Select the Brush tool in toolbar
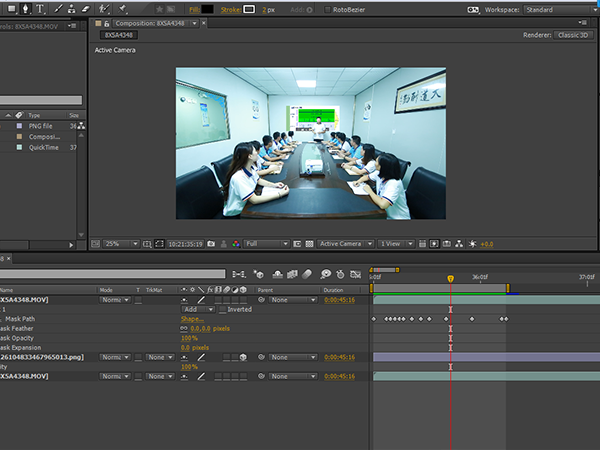The height and width of the screenshot is (450, 600). click(59, 8)
